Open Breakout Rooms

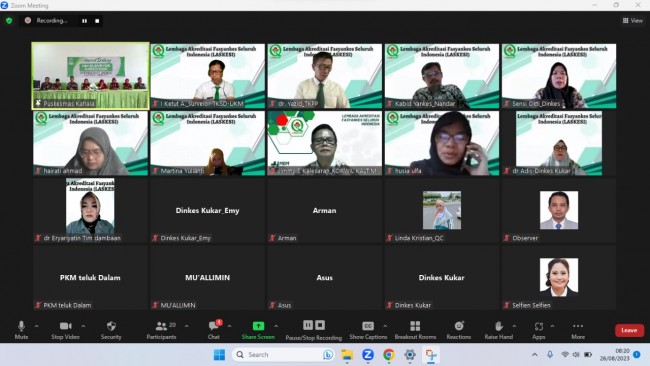click(x=415, y=330)
